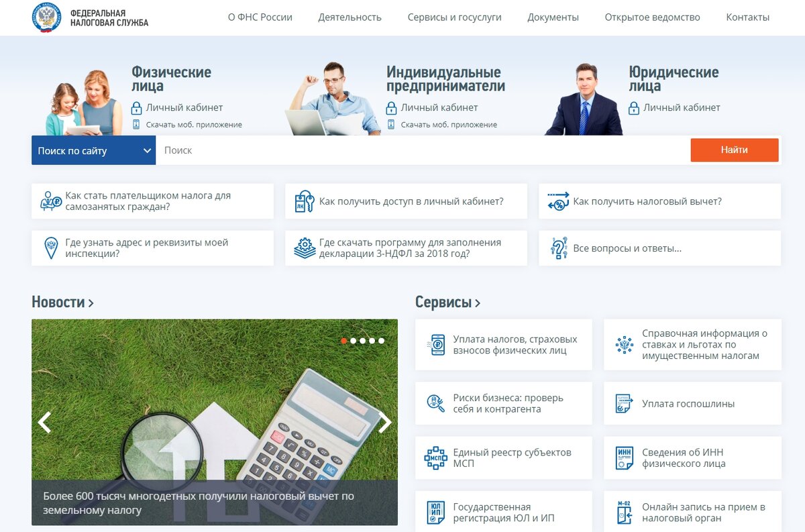This screenshot has width=805, height=532.
Task: Click Онлайн запись на прием text
Action: (704, 513)
